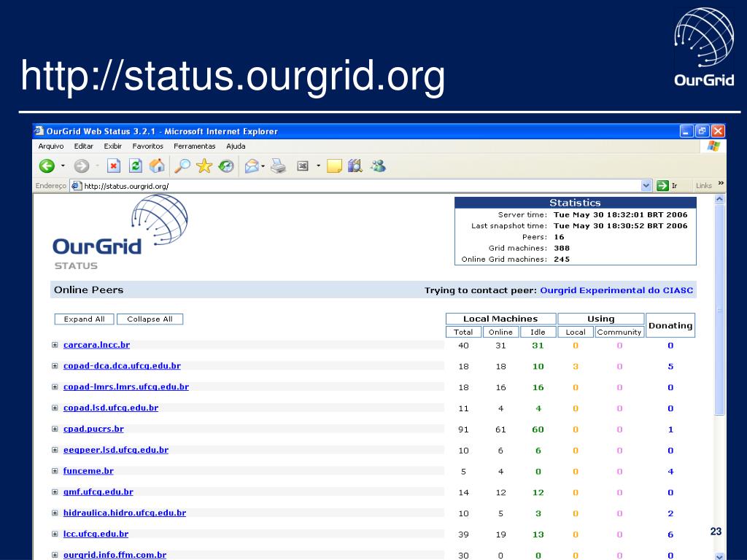This screenshot has height=560, width=747.
Task: Click the Online Peers section heading
Action: (88, 289)
